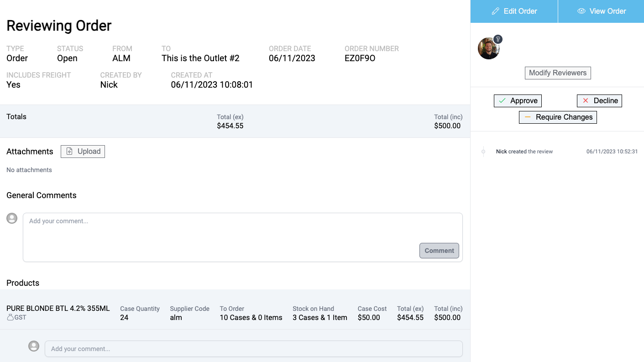The image size is (644, 362).
Task: Click the avatar icon beside the general comment box
Action: (11, 218)
